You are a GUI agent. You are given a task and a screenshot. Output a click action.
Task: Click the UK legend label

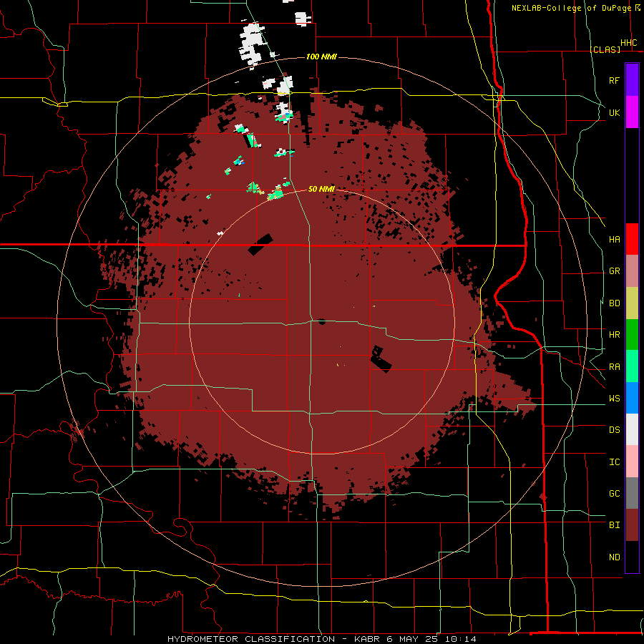click(x=614, y=112)
